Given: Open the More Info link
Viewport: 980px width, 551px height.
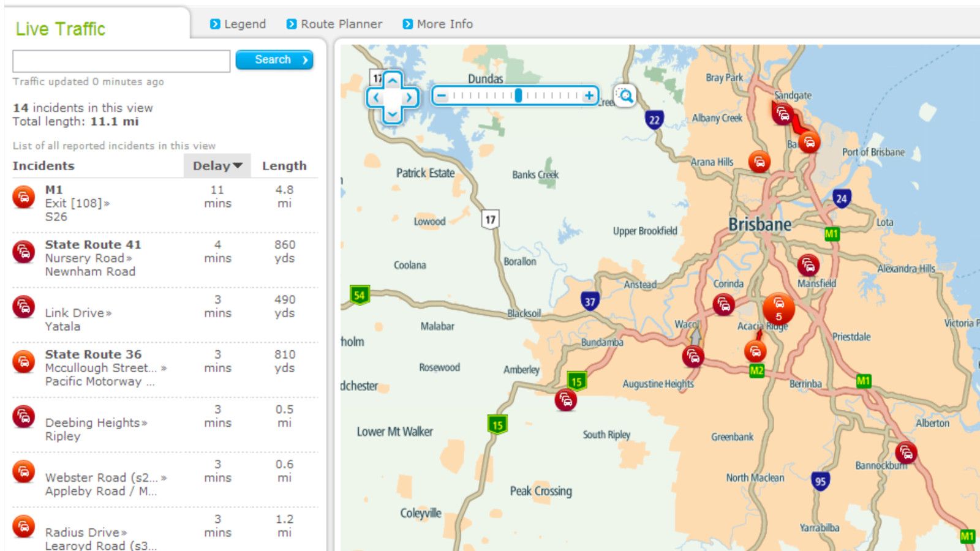Looking at the screenshot, I should [444, 24].
